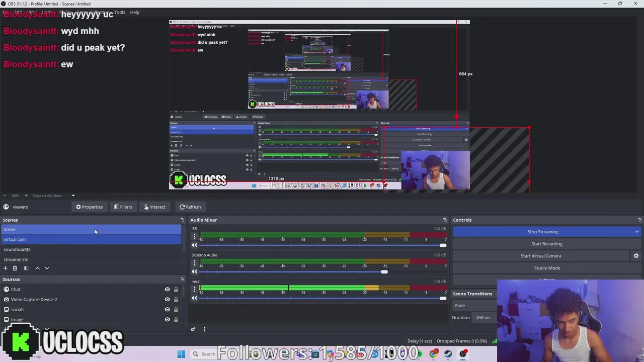
Task: Open the OBS icon in the taskbar
Action: coord(463,354)
